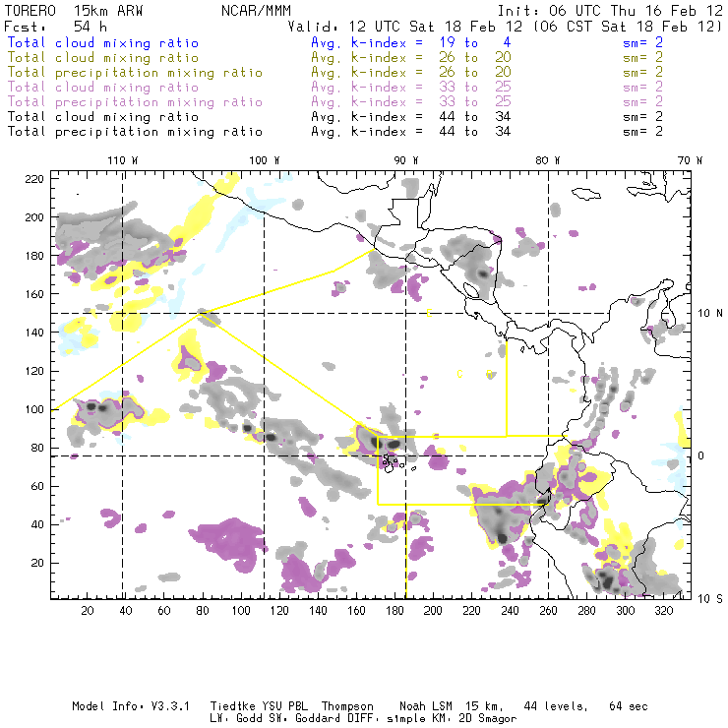Click the 'Init: 06 UTC Thu 16 Feb 12' text
This screenshot has width=728, height=728.
pyautogui.click(x=610, y=11)
